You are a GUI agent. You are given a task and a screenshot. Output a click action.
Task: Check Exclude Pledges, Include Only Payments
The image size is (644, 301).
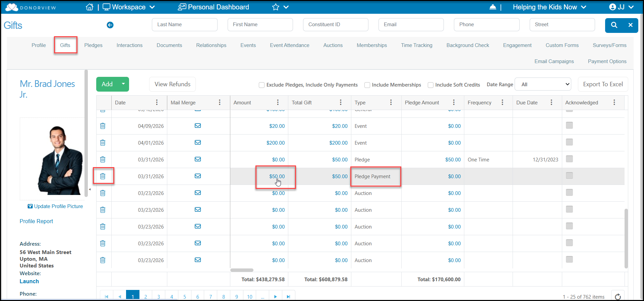(261, 85)
